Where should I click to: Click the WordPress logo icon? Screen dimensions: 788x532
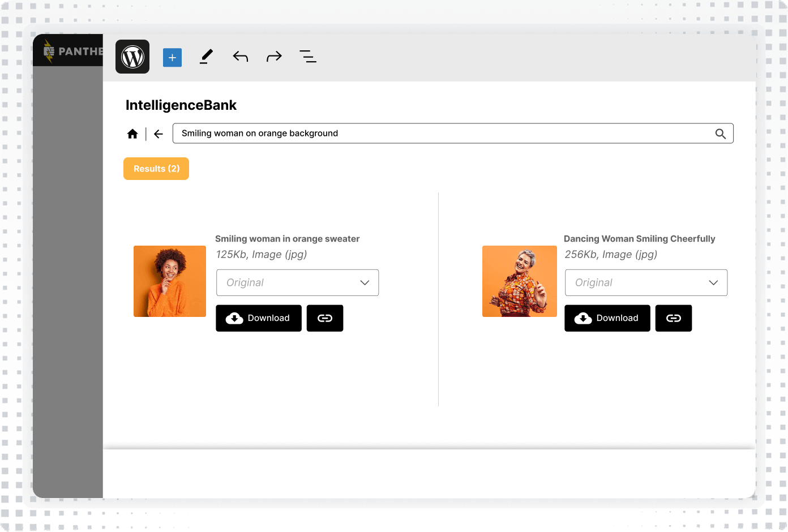pyautogui.click(x=132, y=57)
